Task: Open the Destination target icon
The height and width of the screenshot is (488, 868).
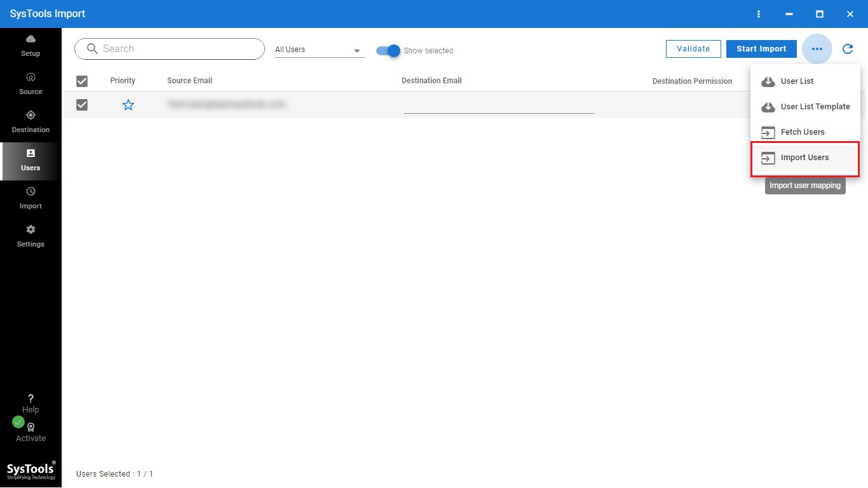Action: (31, 116)
